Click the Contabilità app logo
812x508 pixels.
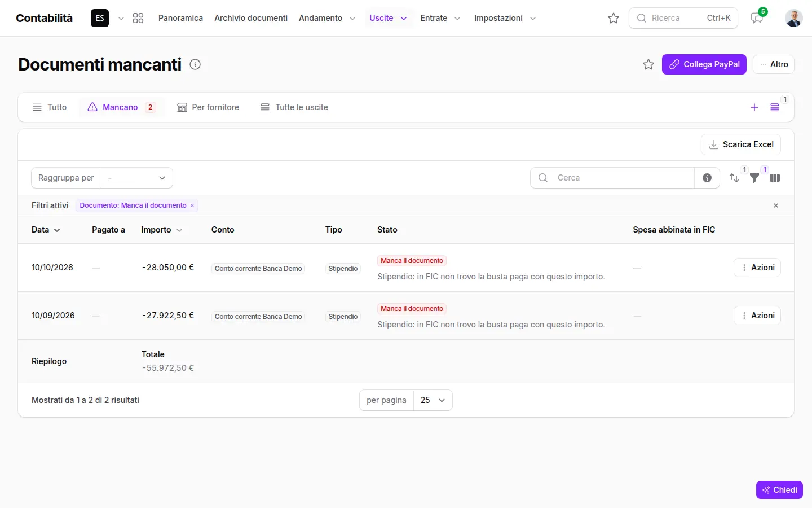point(45,18)
